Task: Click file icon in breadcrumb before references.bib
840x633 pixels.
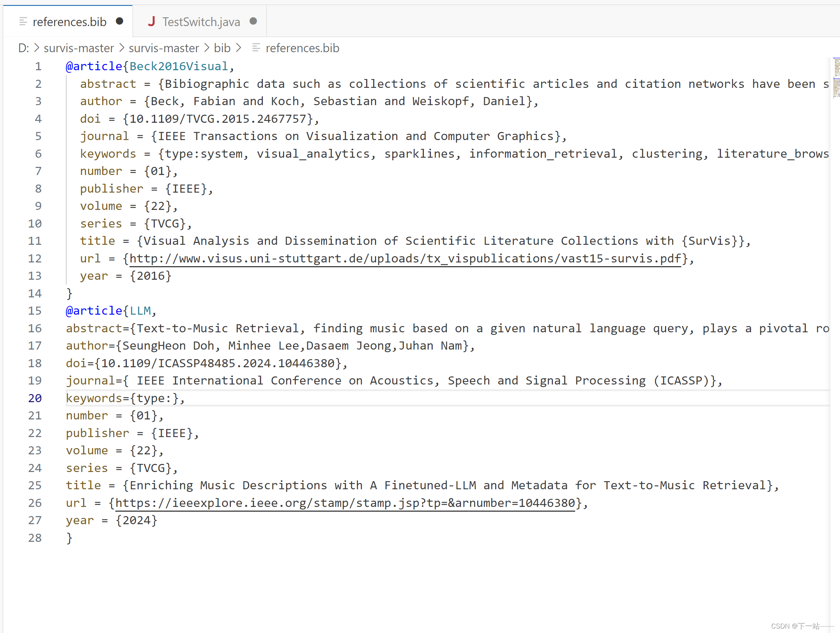Action: point(256,48)
